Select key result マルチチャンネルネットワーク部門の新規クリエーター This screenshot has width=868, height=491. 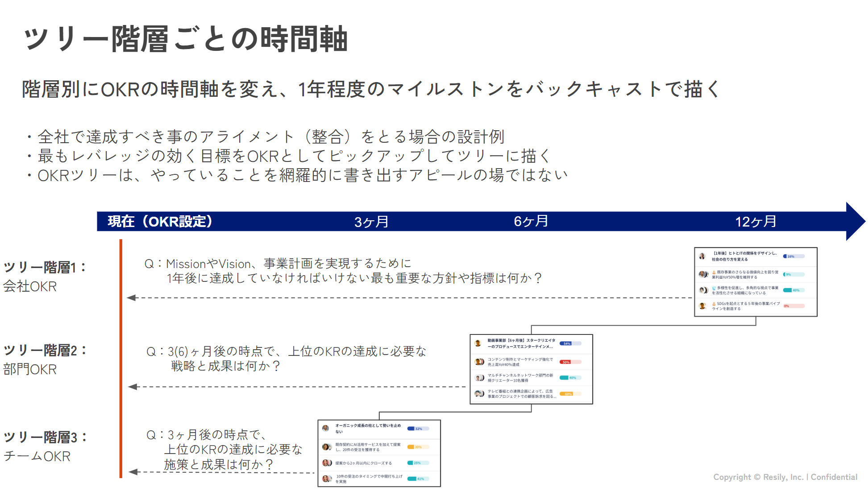tap(520, 378)
